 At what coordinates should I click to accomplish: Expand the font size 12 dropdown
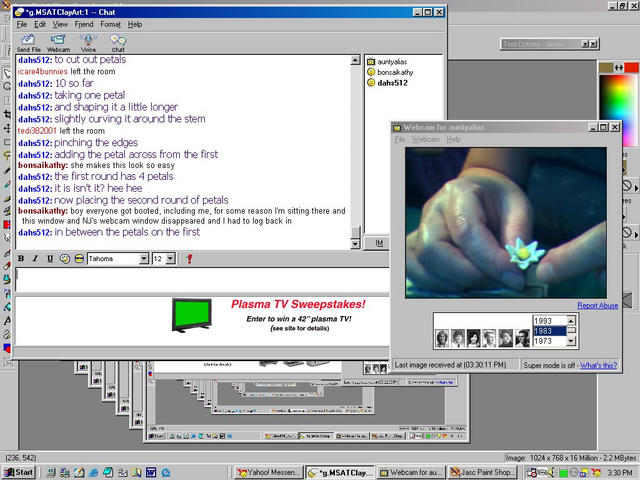[x=171, y=259]
